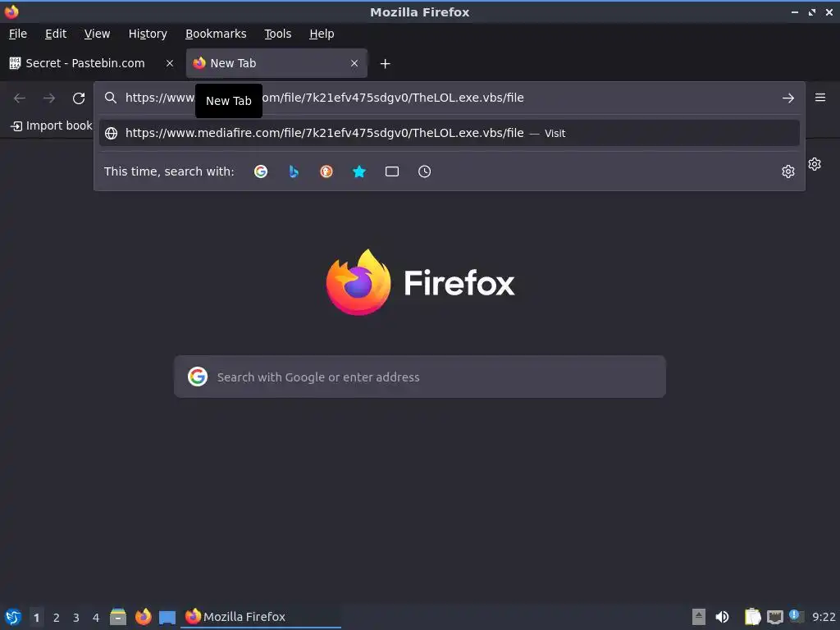Click the update notification tray icon

pos(796,616)
